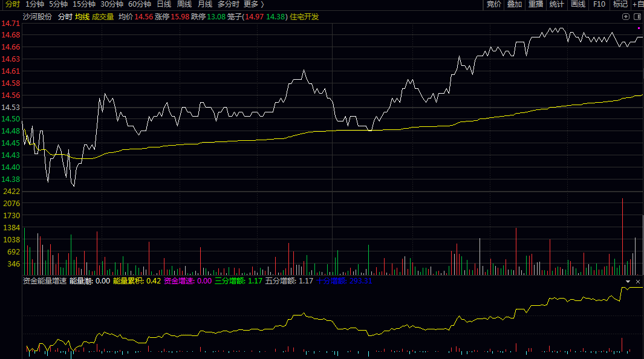Switch to the 5分钟 period tab
This screenshot has width=644, height=359.
(58, 4)
